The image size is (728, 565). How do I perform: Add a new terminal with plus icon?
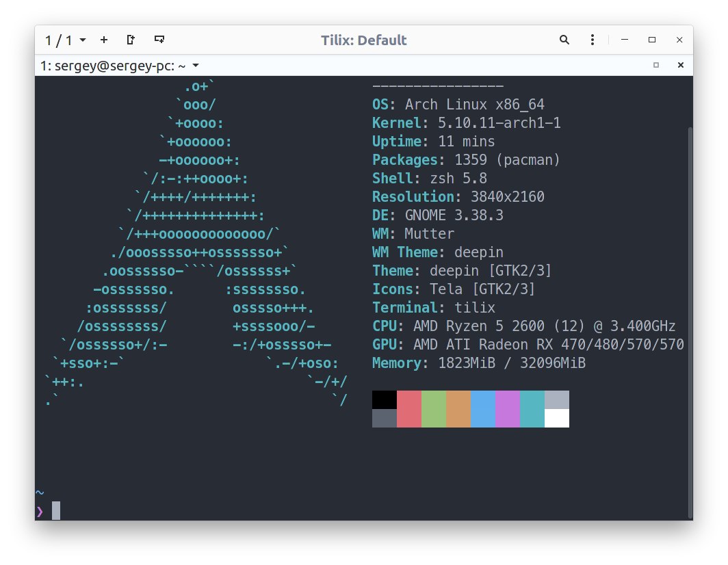coord(104,40)
